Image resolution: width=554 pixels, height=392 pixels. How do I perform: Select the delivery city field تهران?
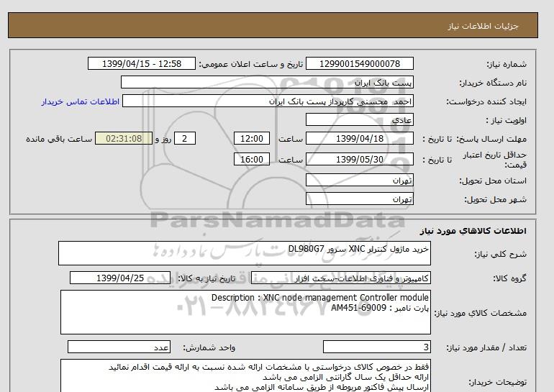359,199
